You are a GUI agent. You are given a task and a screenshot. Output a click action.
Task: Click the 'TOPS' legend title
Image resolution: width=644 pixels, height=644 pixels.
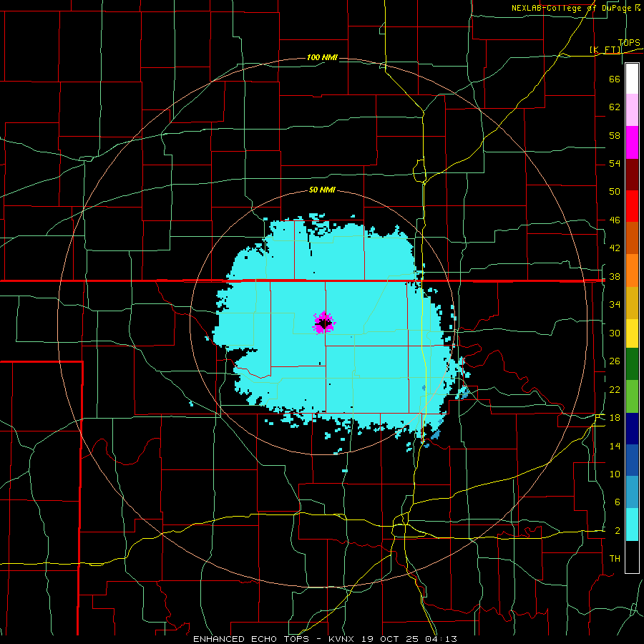click(x=629, y=43)
